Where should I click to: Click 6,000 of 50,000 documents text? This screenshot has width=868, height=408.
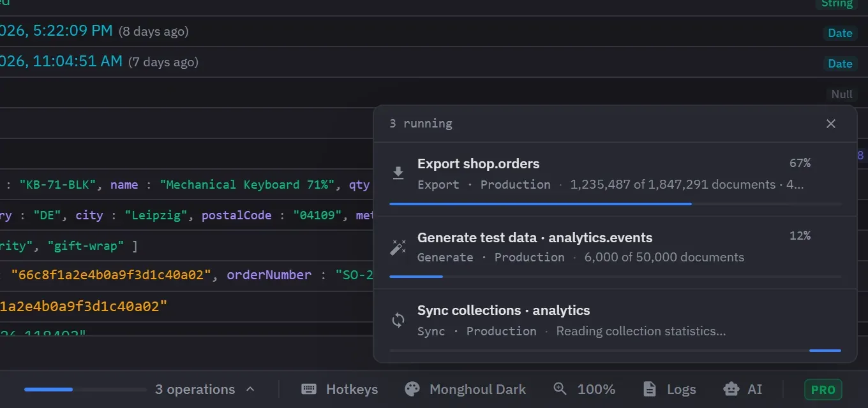pyautogui.click(x=664, y=258)
